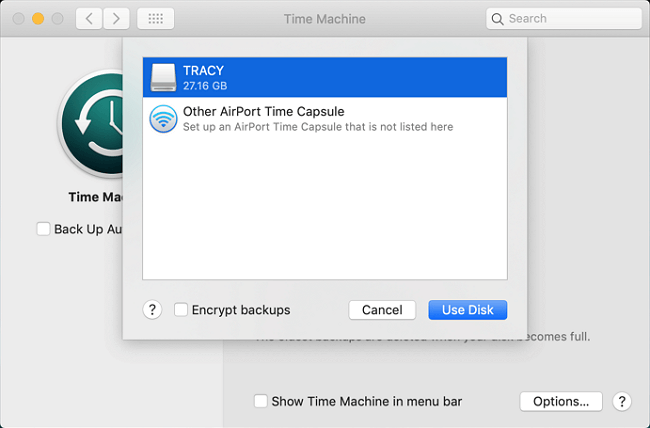Select Other AirPort Time Capsule entry

pyautogui.click(x=325, y=119)
